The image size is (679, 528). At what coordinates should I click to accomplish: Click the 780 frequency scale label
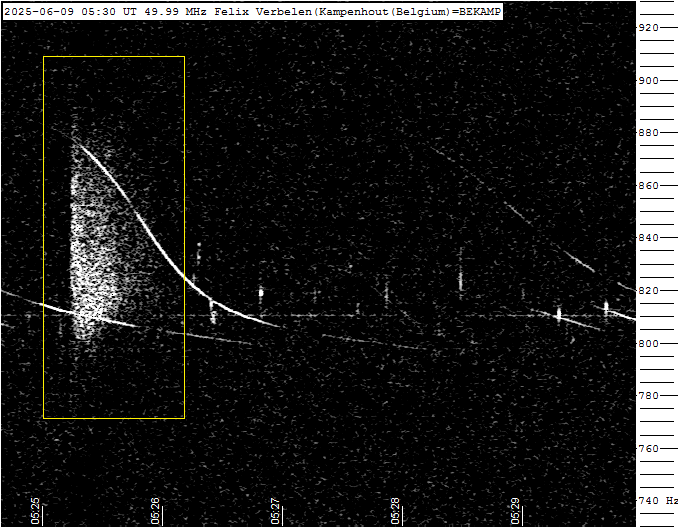pos(649,395)
